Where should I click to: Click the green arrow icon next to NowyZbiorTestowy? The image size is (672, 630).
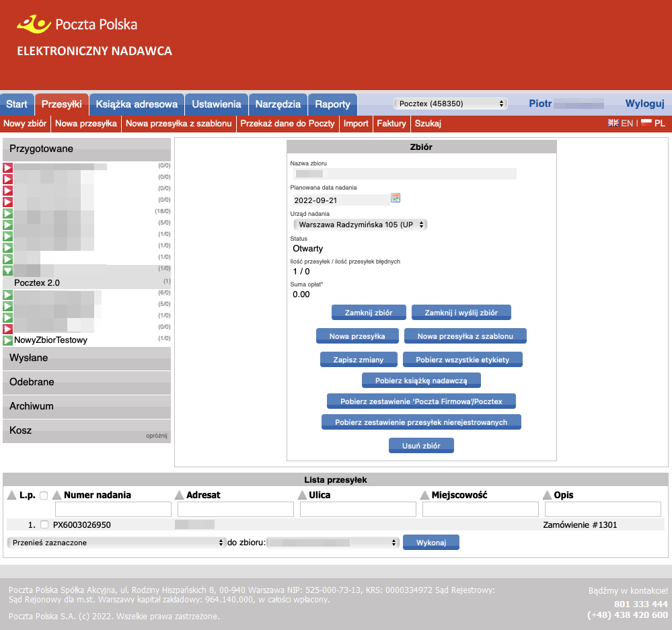(7, 340)
